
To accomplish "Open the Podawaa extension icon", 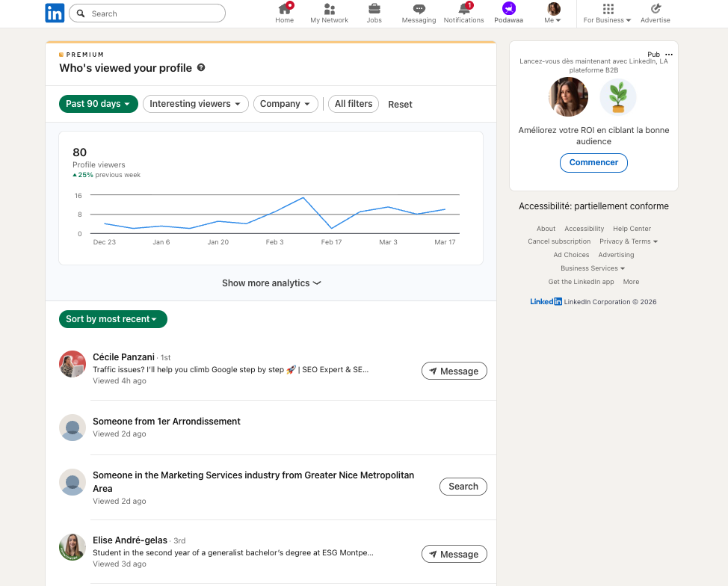I will (x=509, y=8).
